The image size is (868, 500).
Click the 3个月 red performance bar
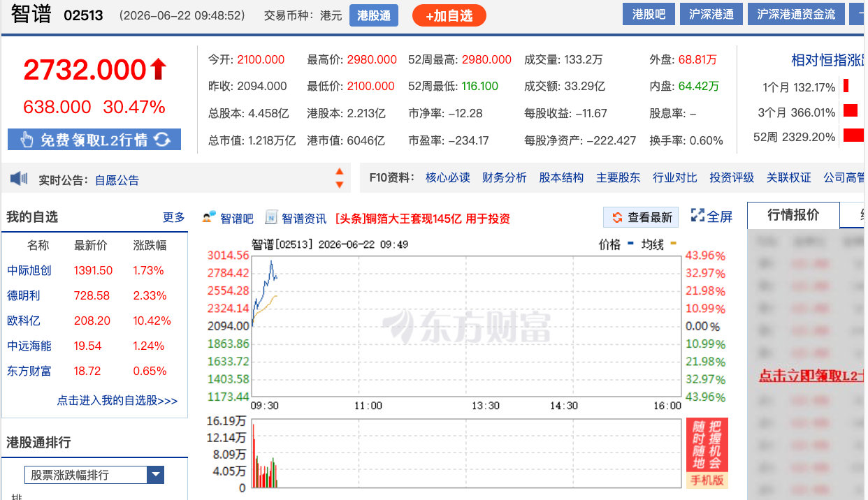(851, 110)
